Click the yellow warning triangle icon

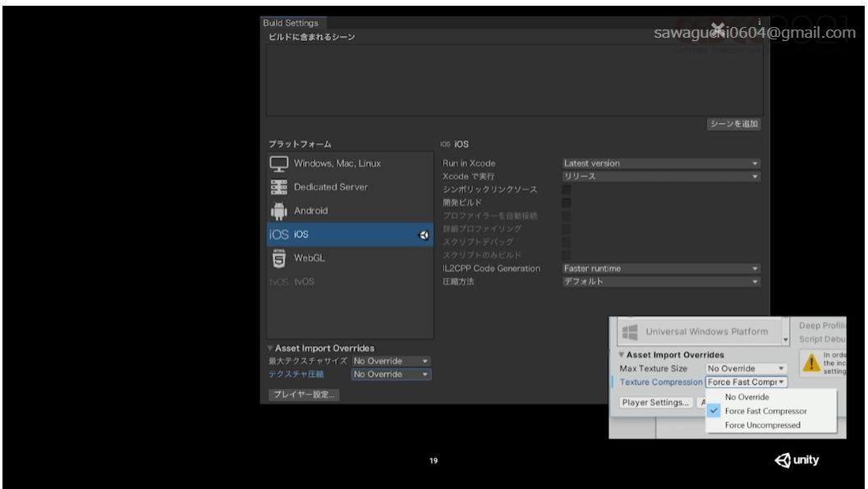click(811, 363)
